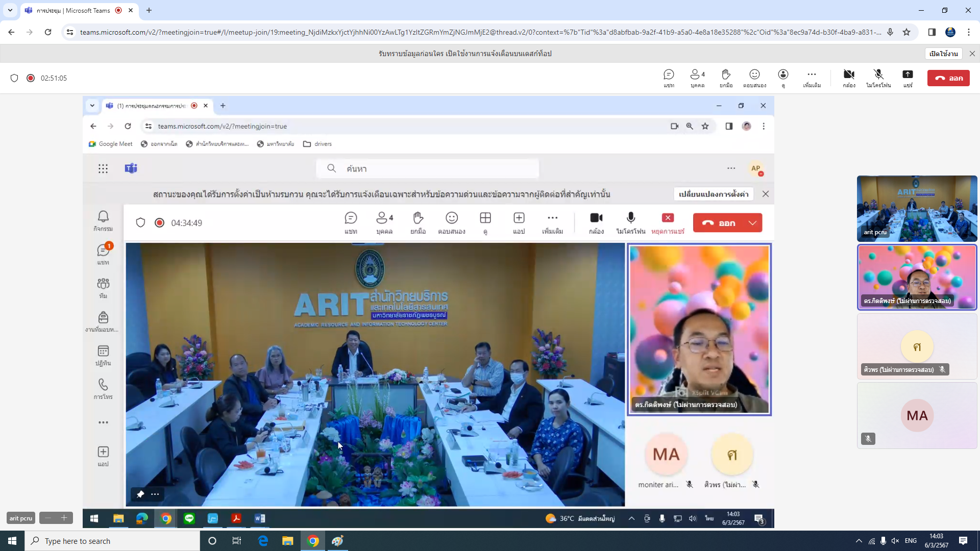980x551 pixels.
Task: Open the more options ellipsis in outer toolbar
Action: 812,78
